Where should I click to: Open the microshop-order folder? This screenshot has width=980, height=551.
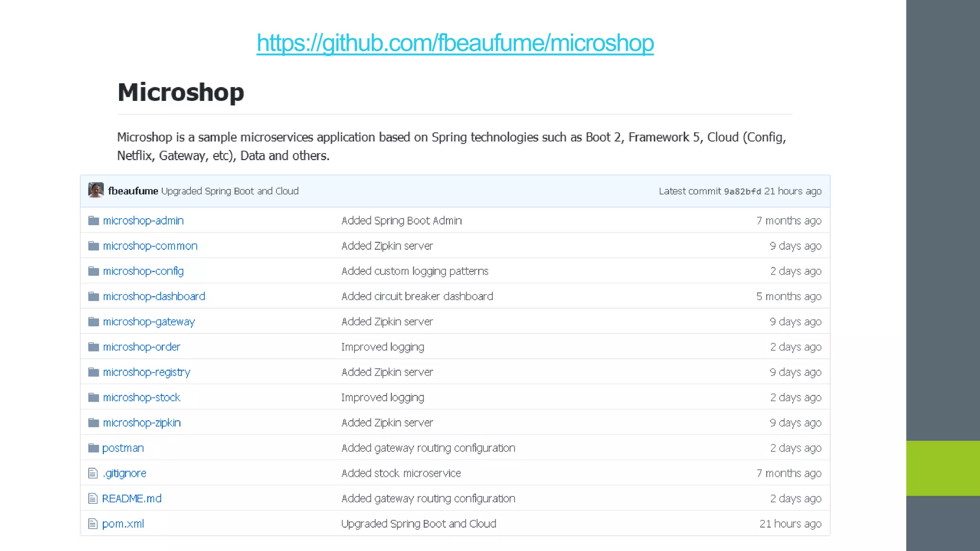click(142, 347)
